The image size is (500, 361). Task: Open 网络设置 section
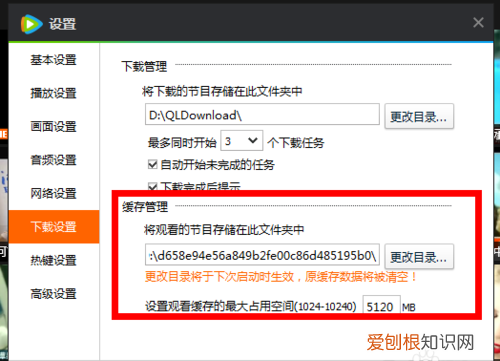(x=54, y=193)
